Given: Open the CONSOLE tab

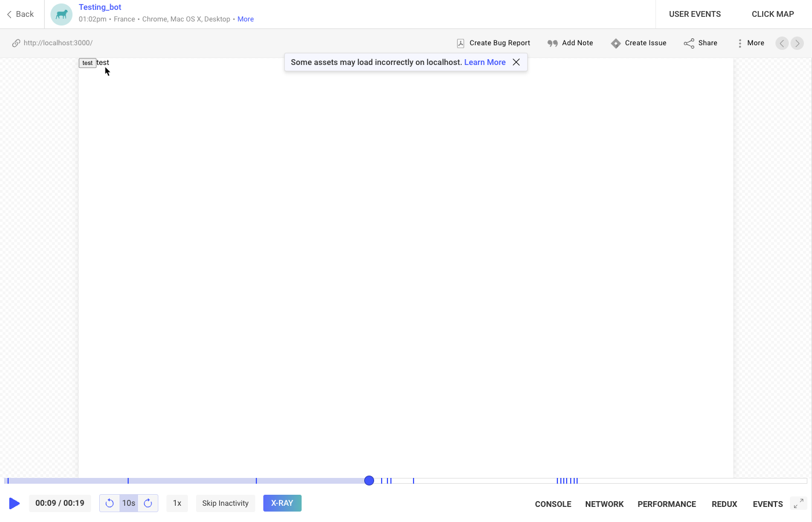Looking at the screenshot, I should click(553, 504).
